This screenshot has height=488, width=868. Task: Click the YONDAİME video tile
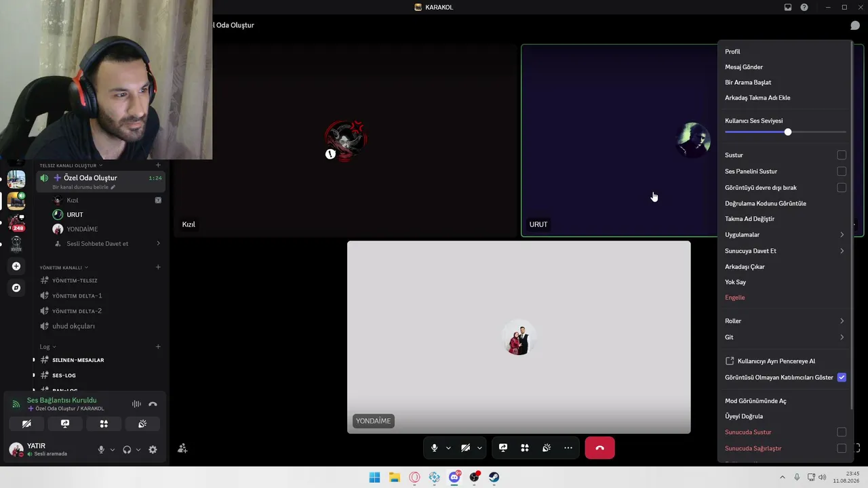[x=519, y=338]
